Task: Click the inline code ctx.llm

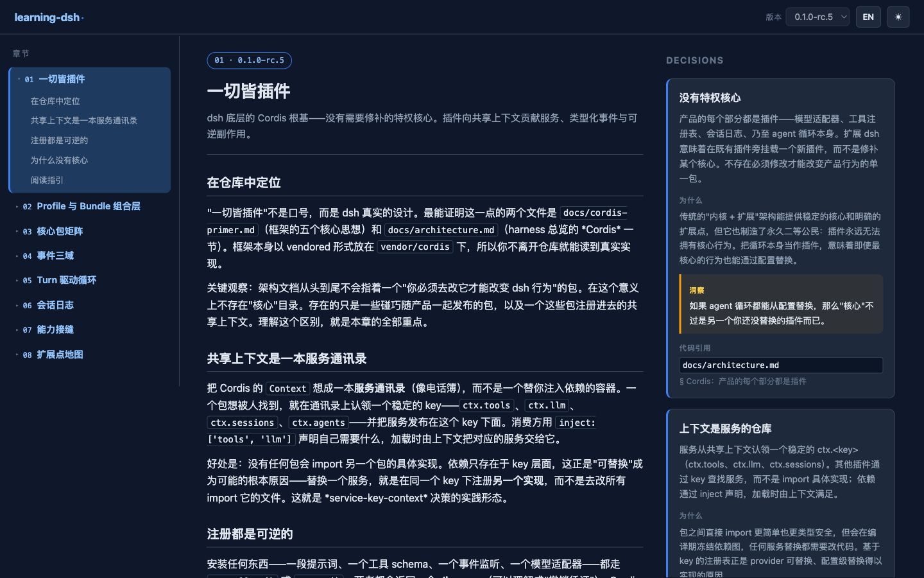Action: 547,405
